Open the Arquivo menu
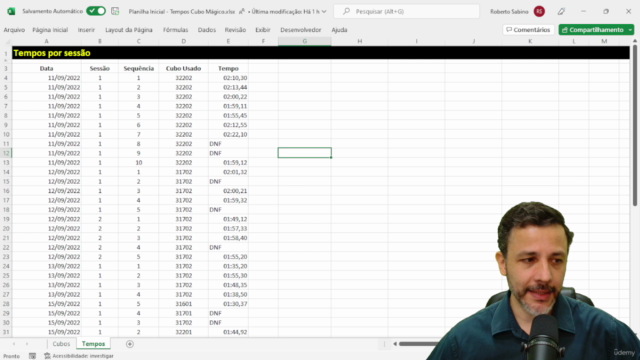This screenshot has width=640, height=360. (14, 30)
